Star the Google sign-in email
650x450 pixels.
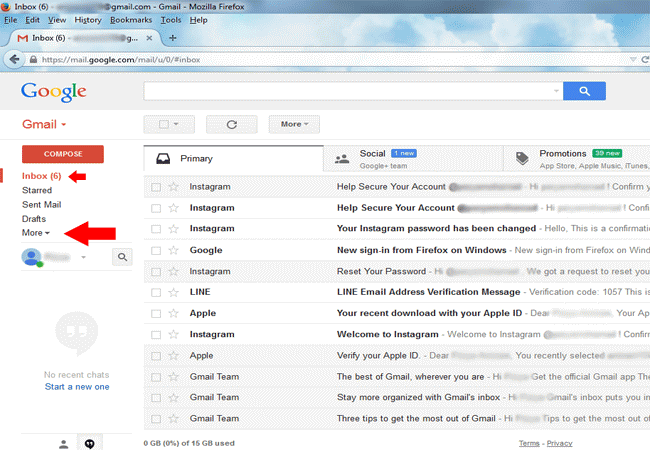coord(174,250)
